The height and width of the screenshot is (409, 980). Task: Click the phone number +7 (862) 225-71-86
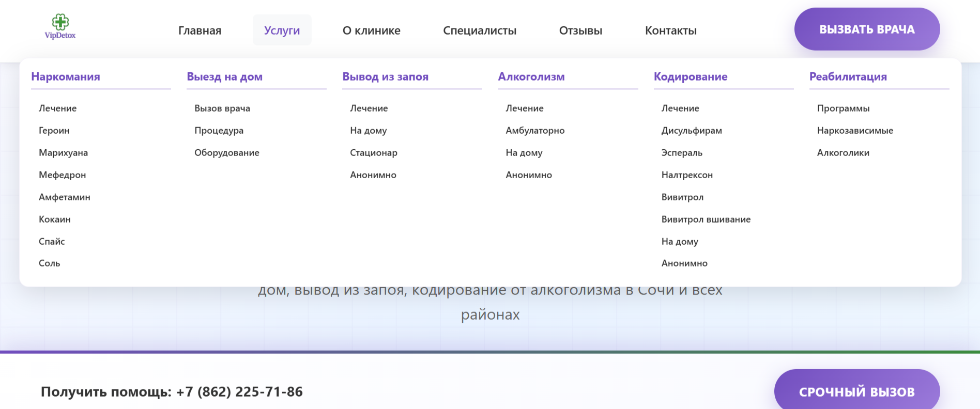(x=239, y=392)
